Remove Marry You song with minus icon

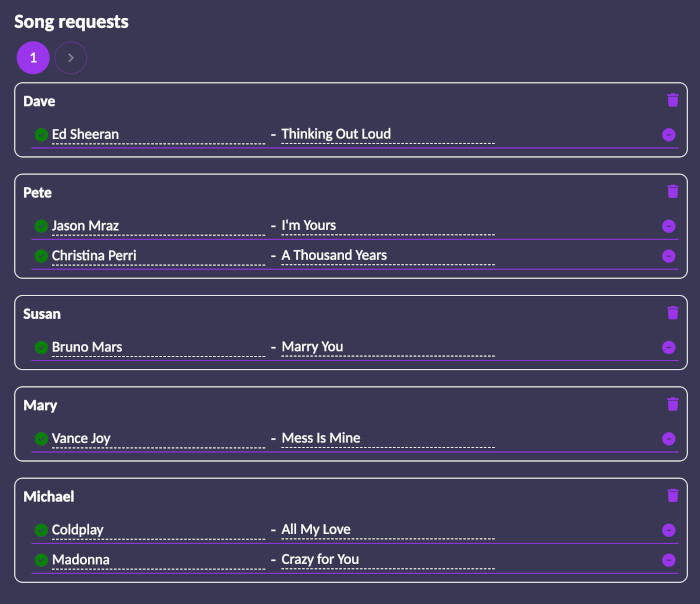[x=668, y=347]
